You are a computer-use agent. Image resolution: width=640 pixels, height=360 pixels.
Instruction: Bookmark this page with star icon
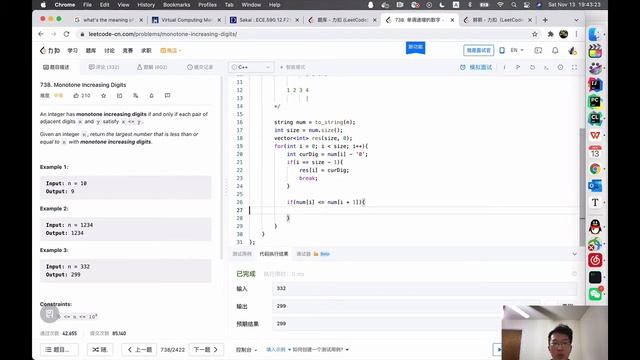point(535,34)
